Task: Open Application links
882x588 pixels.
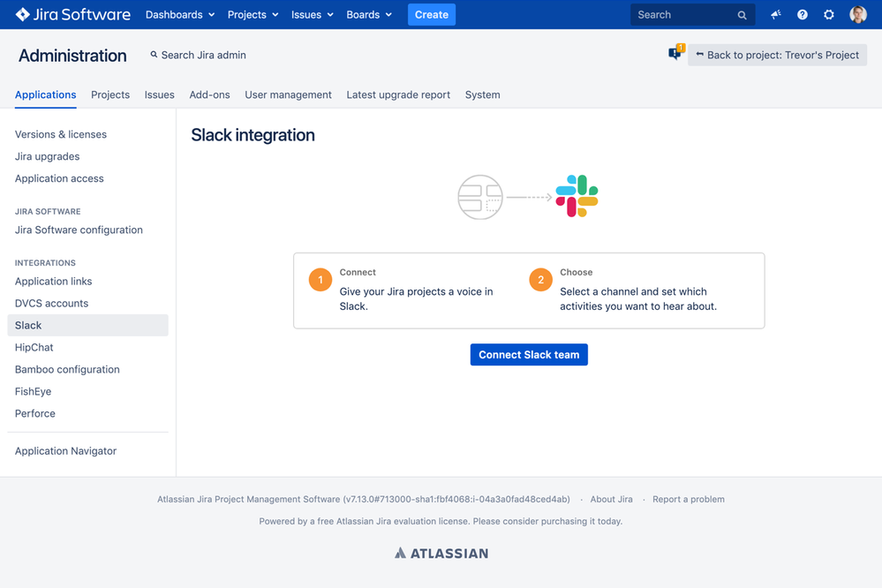Action: [54, 282]
